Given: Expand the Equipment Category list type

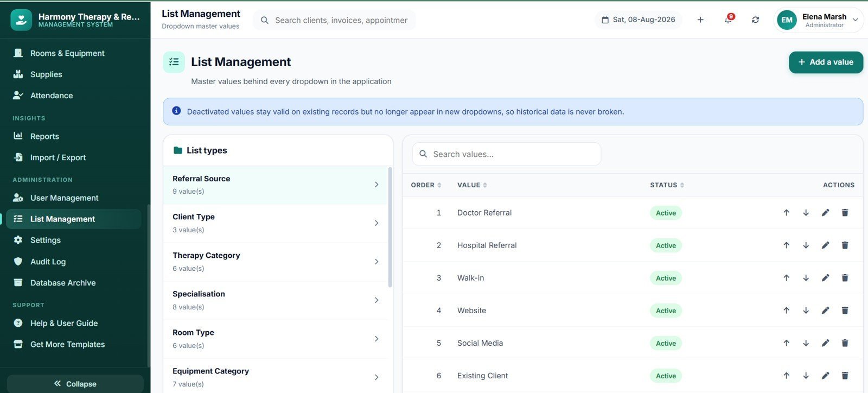Looking at the screenshot, I should tap(276, 376).
